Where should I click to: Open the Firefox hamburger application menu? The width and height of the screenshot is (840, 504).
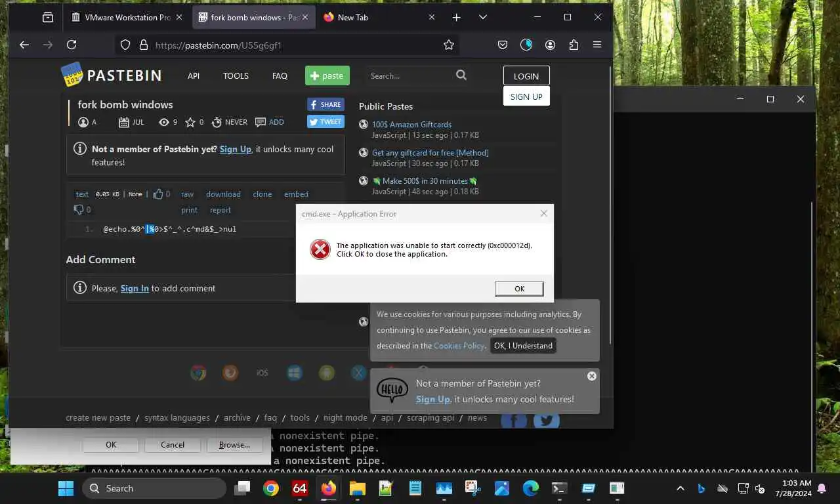click(597, 45)
